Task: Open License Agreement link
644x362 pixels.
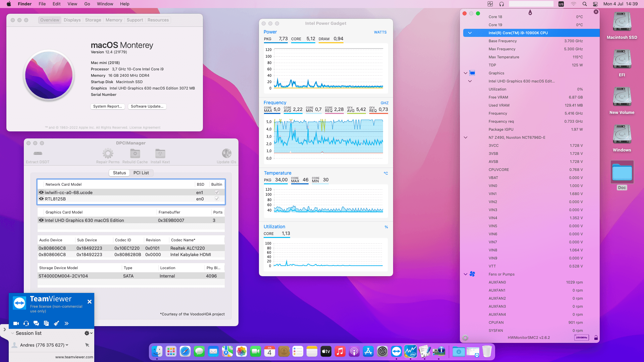Action: [x=145, y=128]
